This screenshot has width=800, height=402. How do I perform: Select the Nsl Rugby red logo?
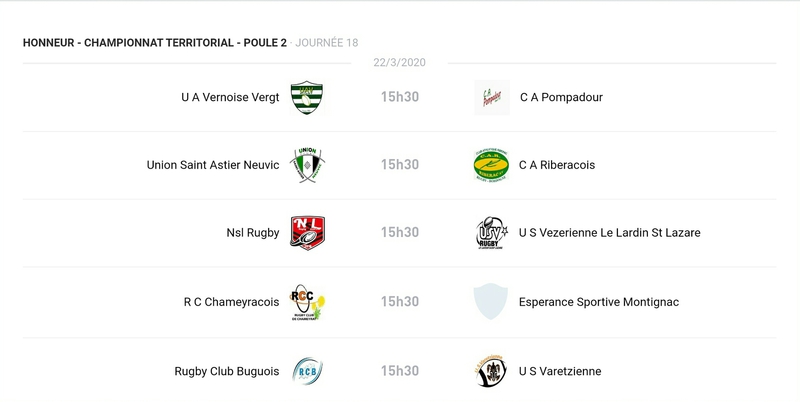click(307, 233)
